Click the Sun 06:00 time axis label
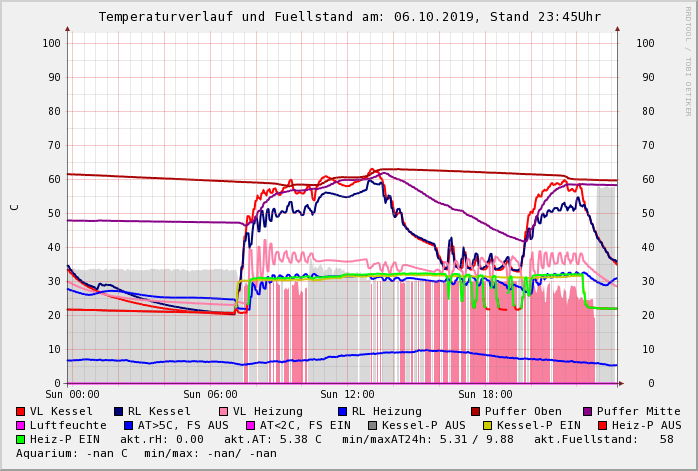This screenshot has width=698, height=471. (x=209, y=395)
